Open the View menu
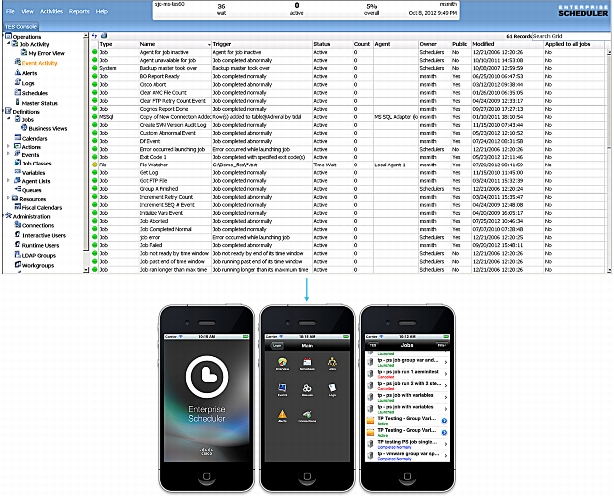Viewport: 614px width, 499px height. click(x=27, y=11)
